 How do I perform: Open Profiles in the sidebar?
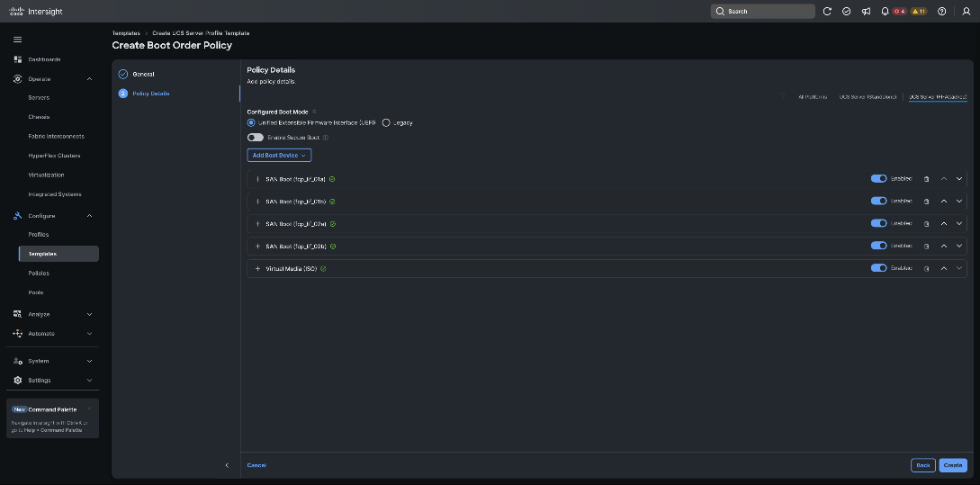[x=39, y=234]
